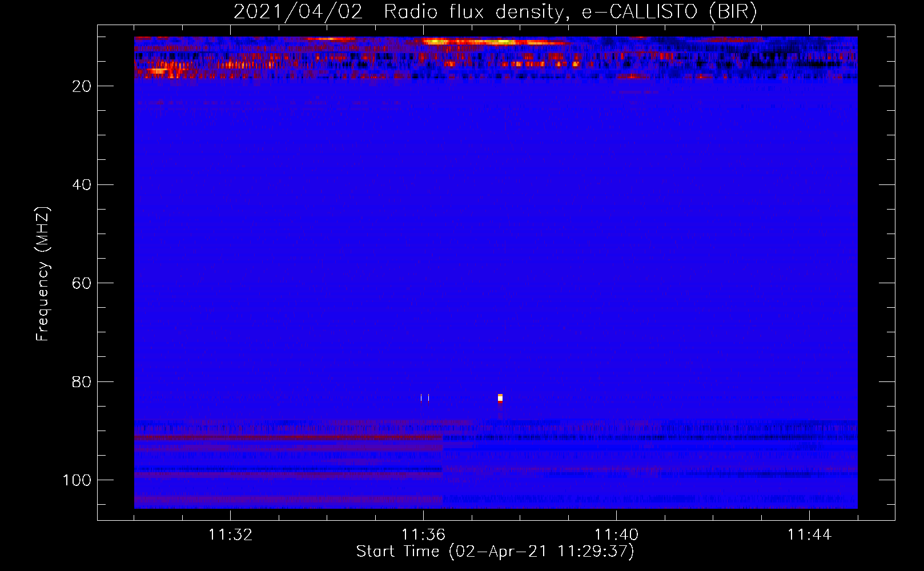Click the frequency tick label '40'
924x571 pixels.
pos(82,184)
